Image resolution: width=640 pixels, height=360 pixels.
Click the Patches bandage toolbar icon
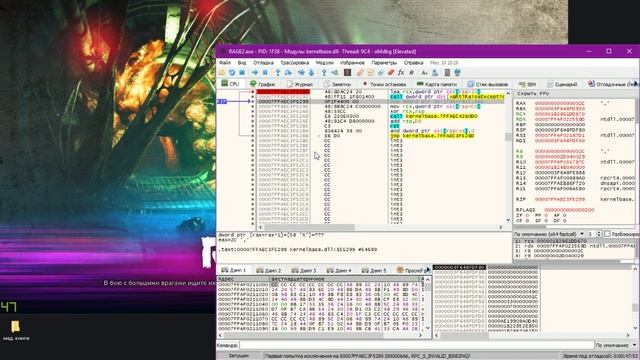click(360, 73)
